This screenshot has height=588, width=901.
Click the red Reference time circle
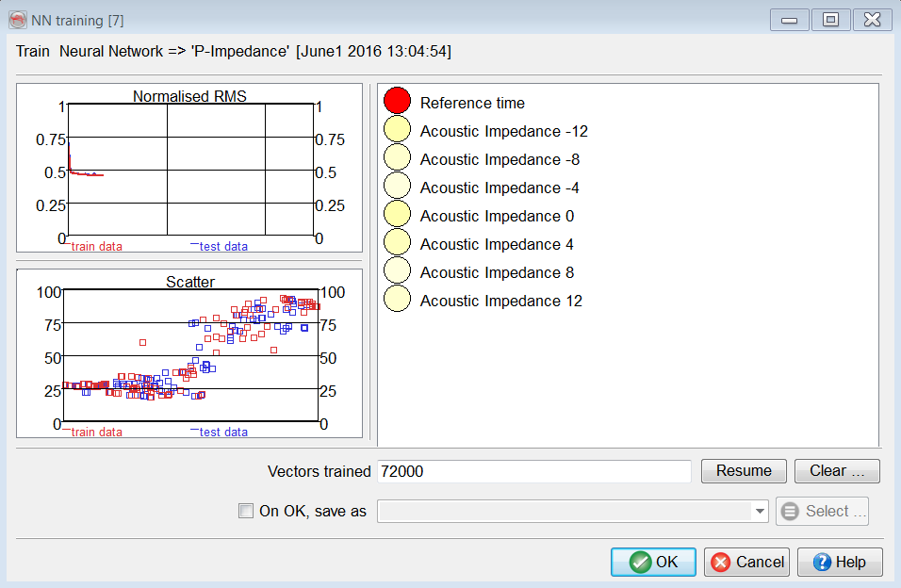tap(398, 102)
